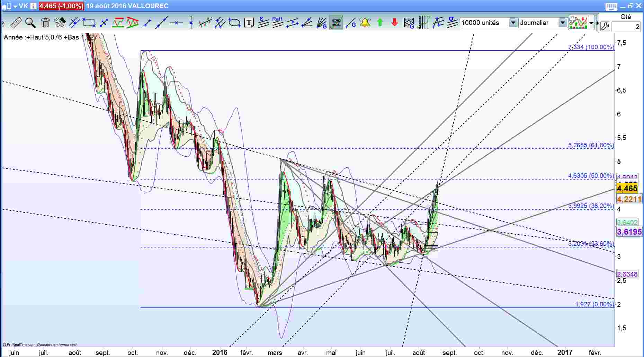
Task: Toggle the highlighted Fibonacci retracement tool
Action: click(x=336, y=23)
